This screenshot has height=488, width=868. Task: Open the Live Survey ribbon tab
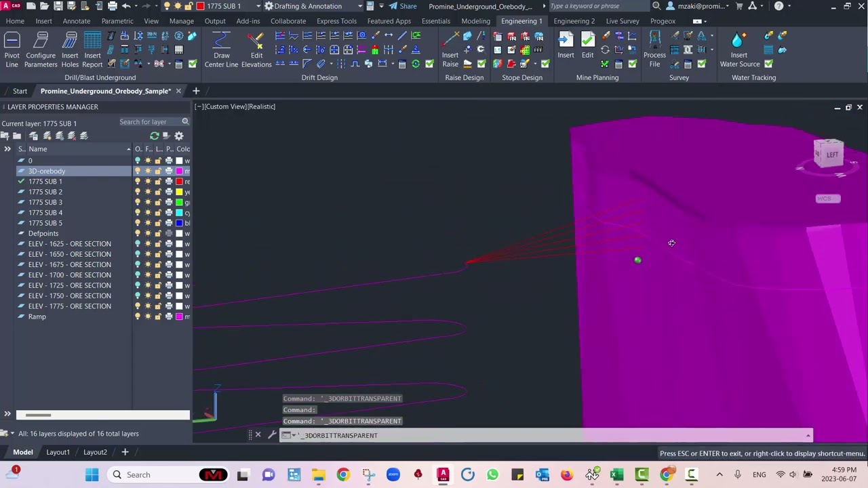[x=623, y=21]
